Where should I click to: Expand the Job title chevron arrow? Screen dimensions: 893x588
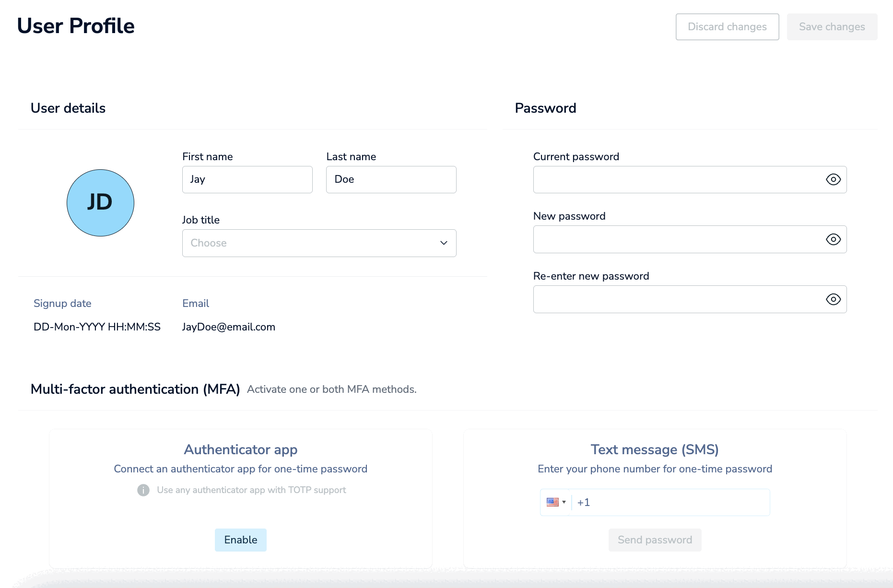(x=444, y=243)
